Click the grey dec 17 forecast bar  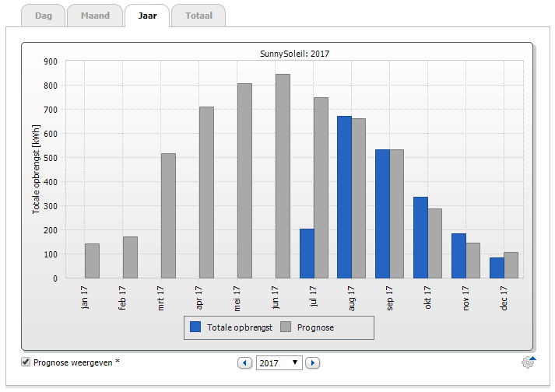(511, 265)
